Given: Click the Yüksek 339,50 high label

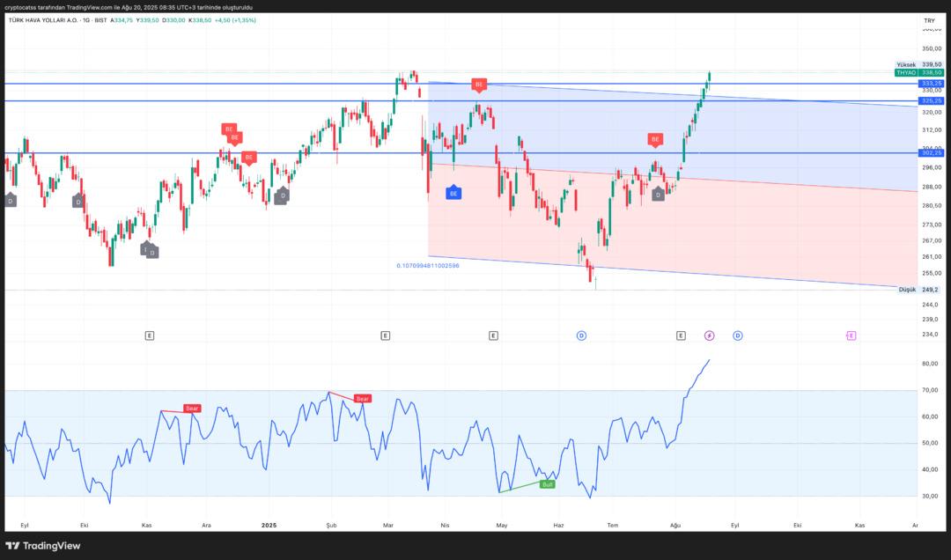Looking at the screenshot, I should 918,64.
